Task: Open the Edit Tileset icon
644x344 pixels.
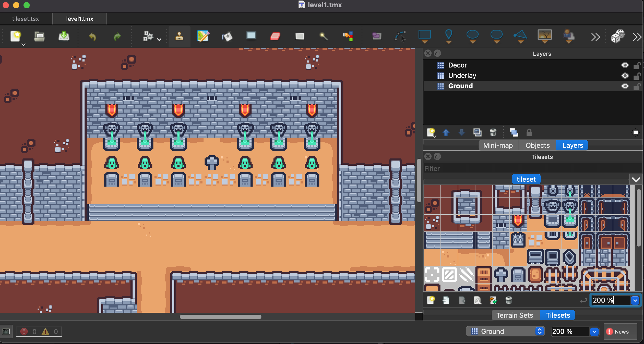Action: (478, 300)
